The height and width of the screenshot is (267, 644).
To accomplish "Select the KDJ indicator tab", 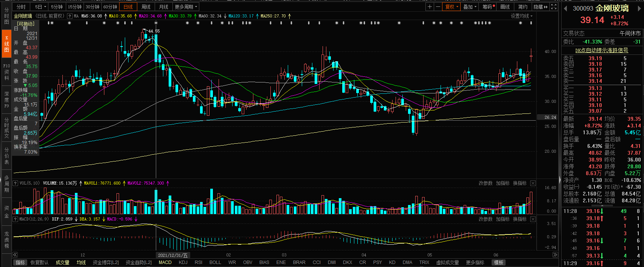I will 183,262.
